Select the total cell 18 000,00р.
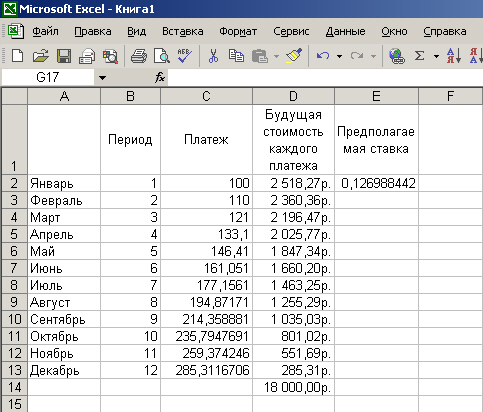The image size is (483, 412). pos(293,387)
